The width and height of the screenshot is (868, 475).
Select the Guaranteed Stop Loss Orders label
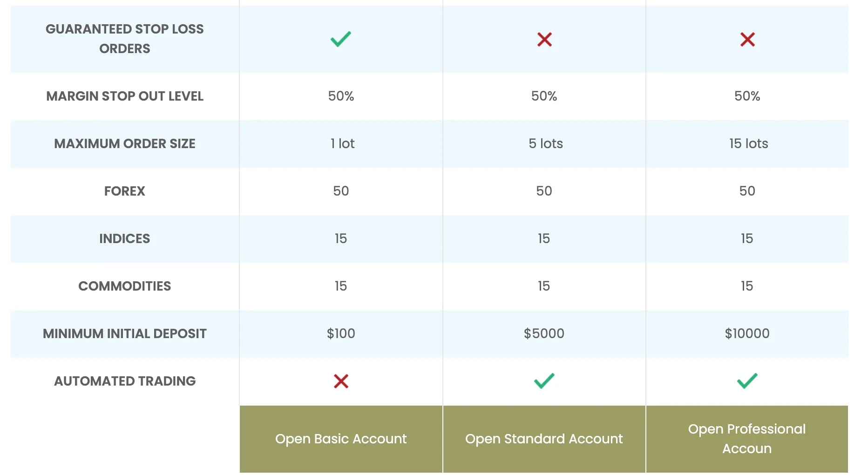click(x=125, y=39)
